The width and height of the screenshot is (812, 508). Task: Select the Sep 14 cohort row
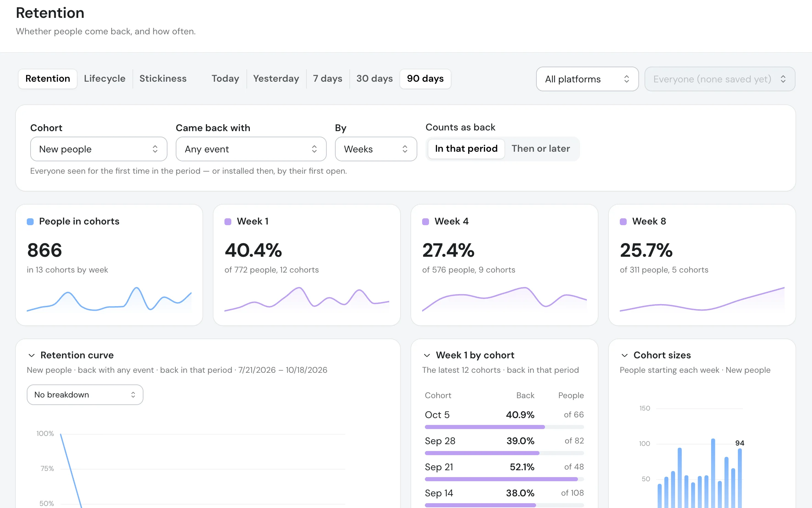pyautogui.click(x=504, y=497)
